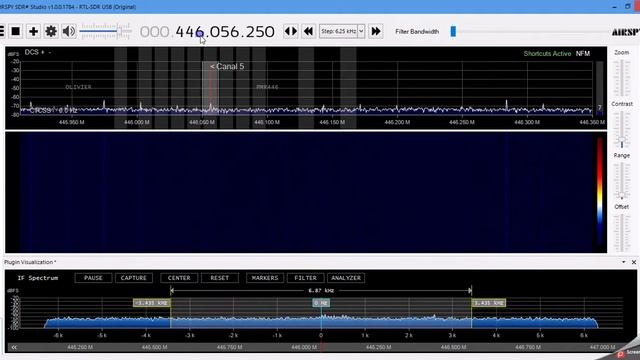The width and height of the screenshot is (640, 360).
Task: Adjust the Range vertical slider
Action: pos(622,180)
